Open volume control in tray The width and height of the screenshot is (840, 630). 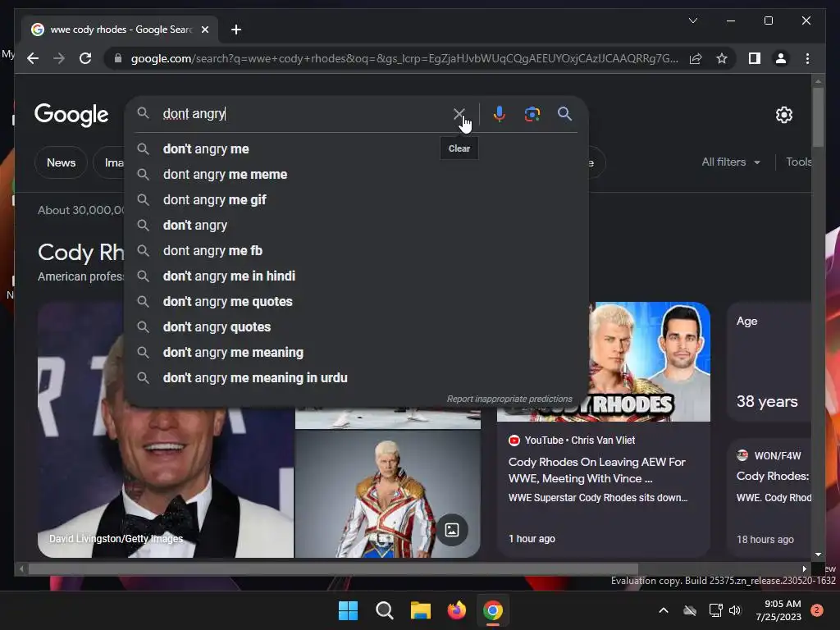point(735,610)
